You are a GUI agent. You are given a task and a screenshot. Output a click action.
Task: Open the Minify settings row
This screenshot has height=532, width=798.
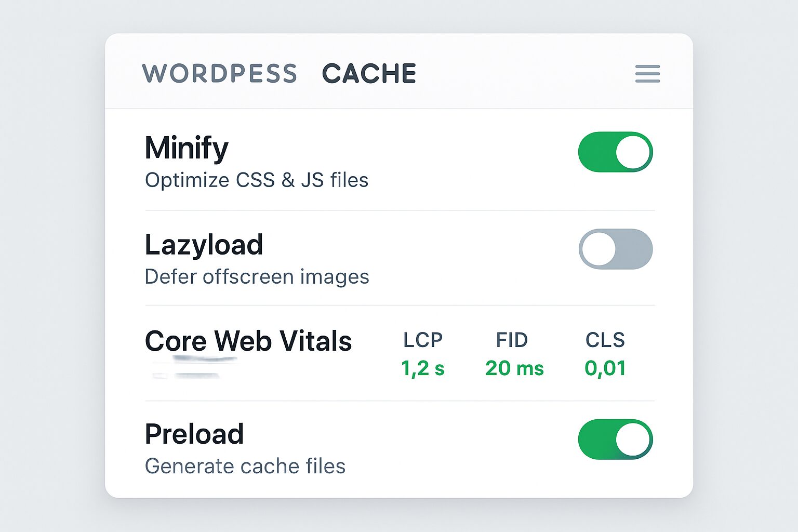[x=186, y=147]
